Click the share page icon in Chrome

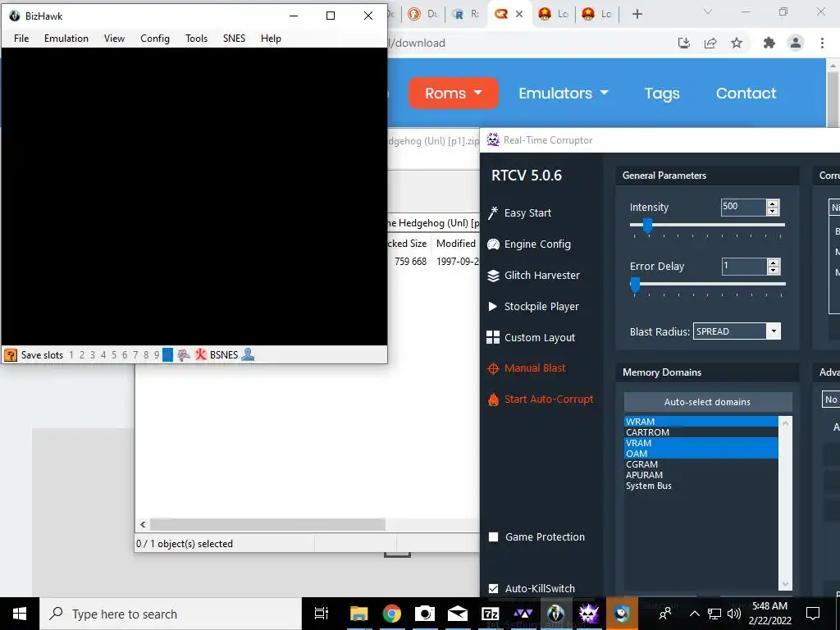coord(710,43)
